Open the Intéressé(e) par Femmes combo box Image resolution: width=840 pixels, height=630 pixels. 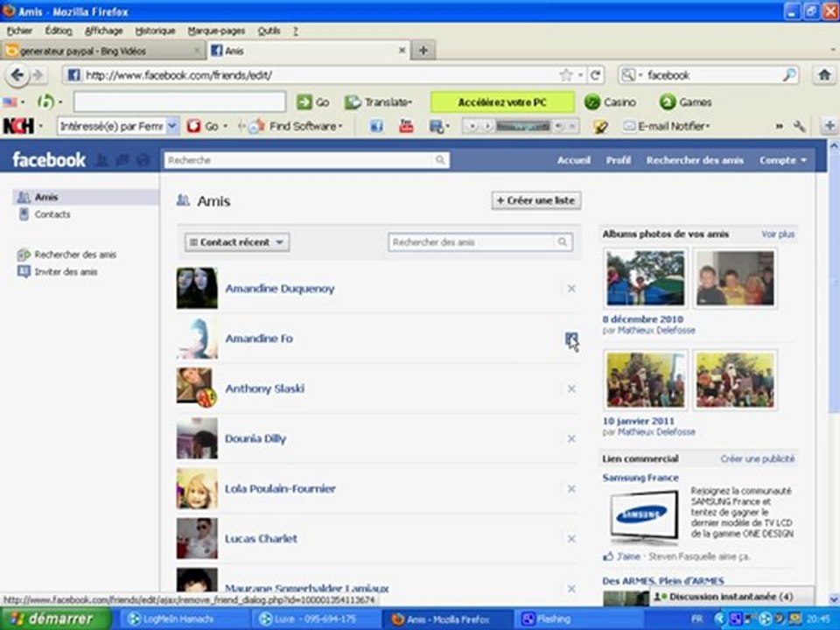pos(118,126)
